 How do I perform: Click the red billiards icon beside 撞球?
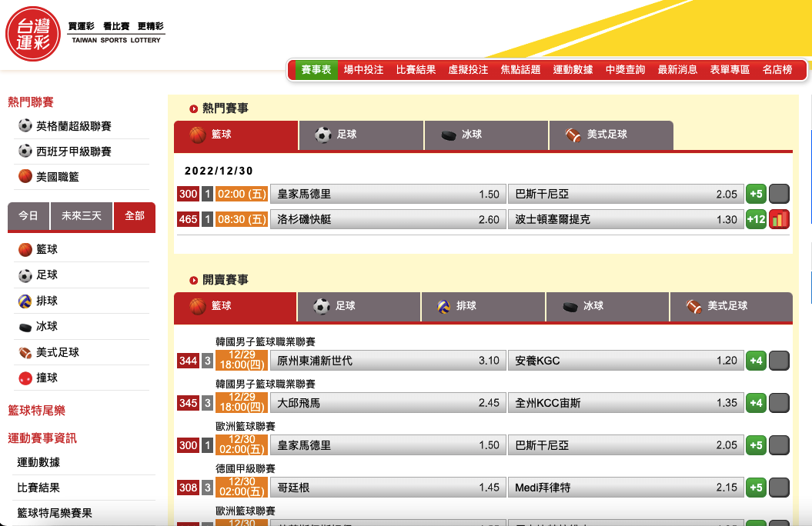pos(25,378)
